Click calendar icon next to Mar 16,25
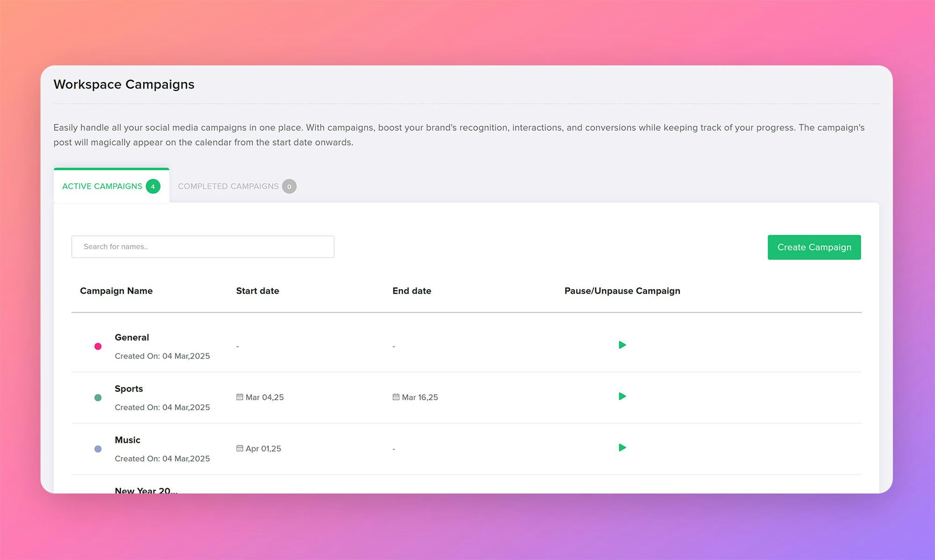The height and width of the screenshot is (560, 935). (396, 397)
